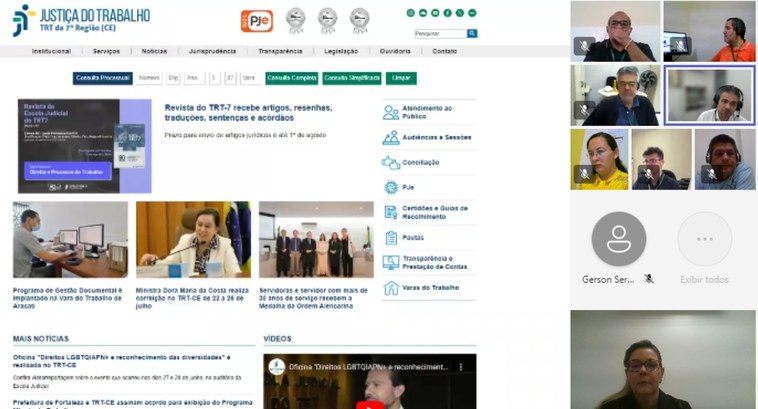
Task: Click the Audiências e Sessões icon
Action: pos(391,137)
